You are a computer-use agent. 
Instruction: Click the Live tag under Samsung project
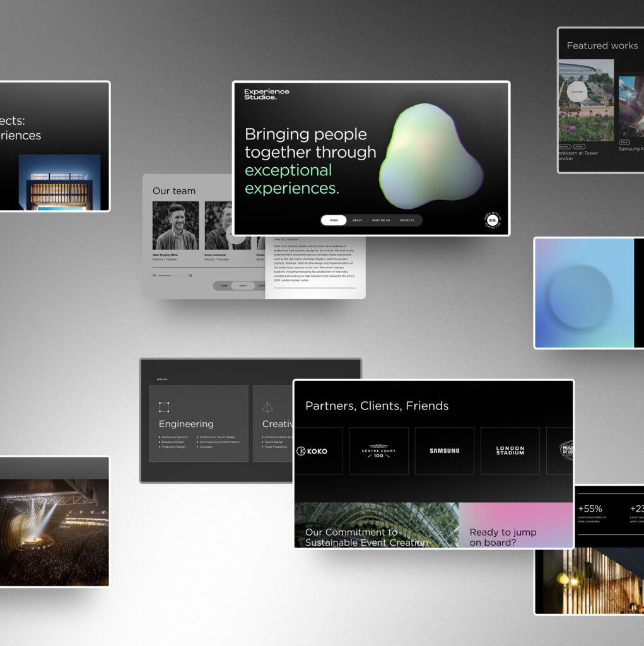[x=624, y=143]
